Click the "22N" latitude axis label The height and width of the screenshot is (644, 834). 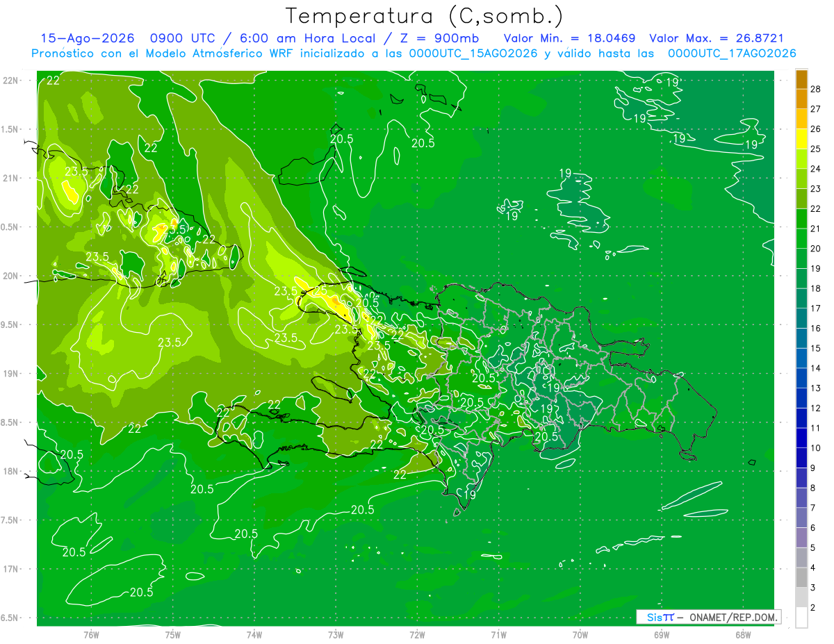coord(10,81)
